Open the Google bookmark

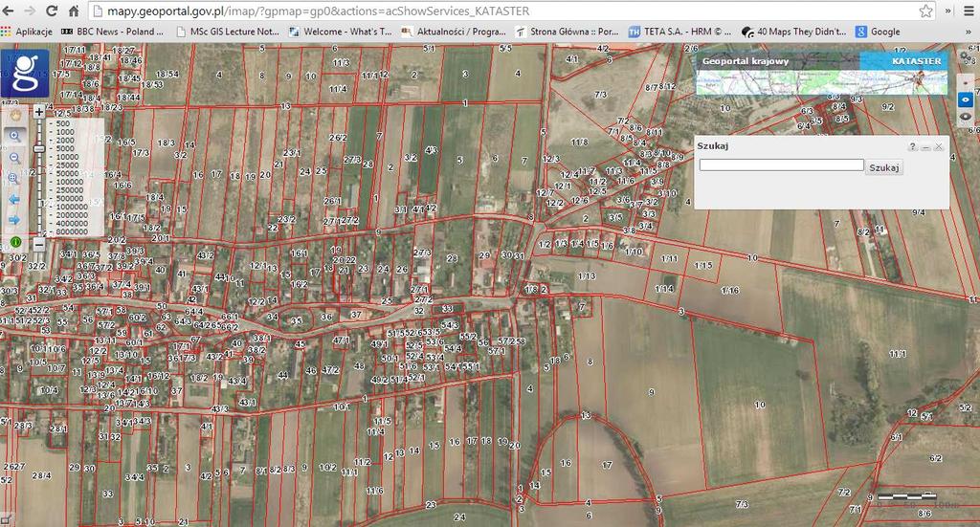coord(879,32)
